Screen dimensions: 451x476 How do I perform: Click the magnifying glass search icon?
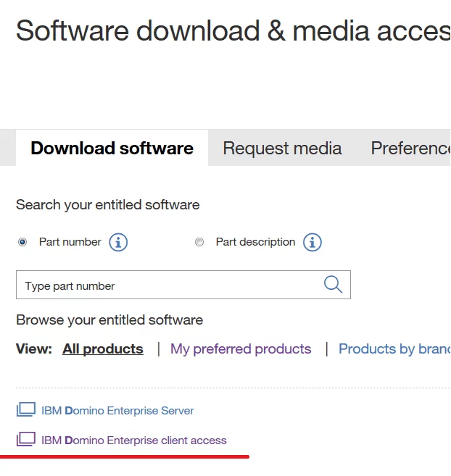coord(333,285)
